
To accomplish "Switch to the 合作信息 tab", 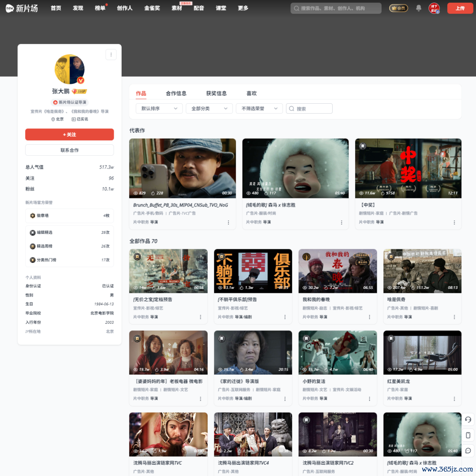I will coord(176,94).
